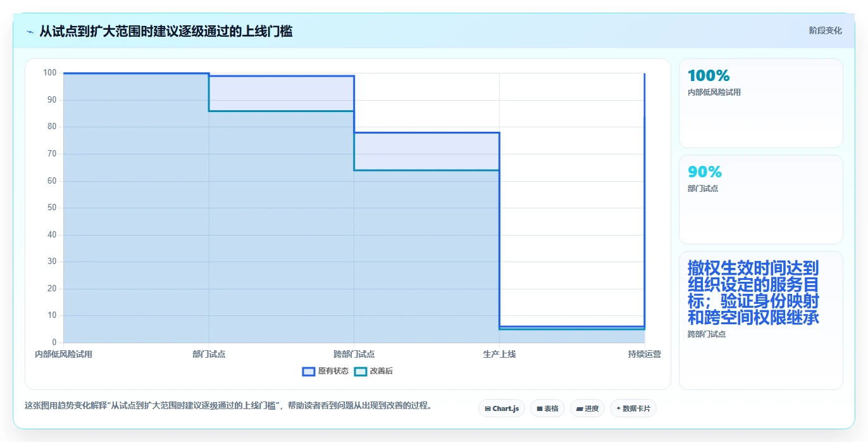Viewport: 868px width, 442px height.
Task: Click the chart title 从试点到扩大范围时建议逐级通过的上线门槛
Action: 166,31
